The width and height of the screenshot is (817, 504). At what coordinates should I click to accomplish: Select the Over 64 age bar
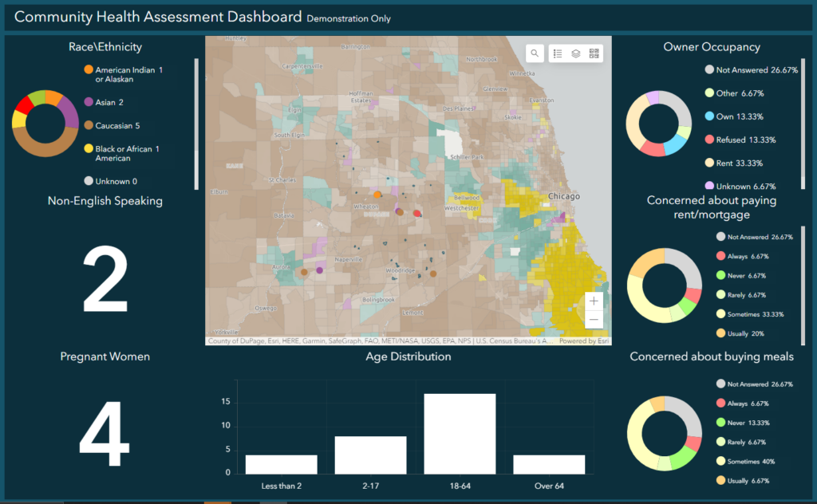(x=549, y=464)
